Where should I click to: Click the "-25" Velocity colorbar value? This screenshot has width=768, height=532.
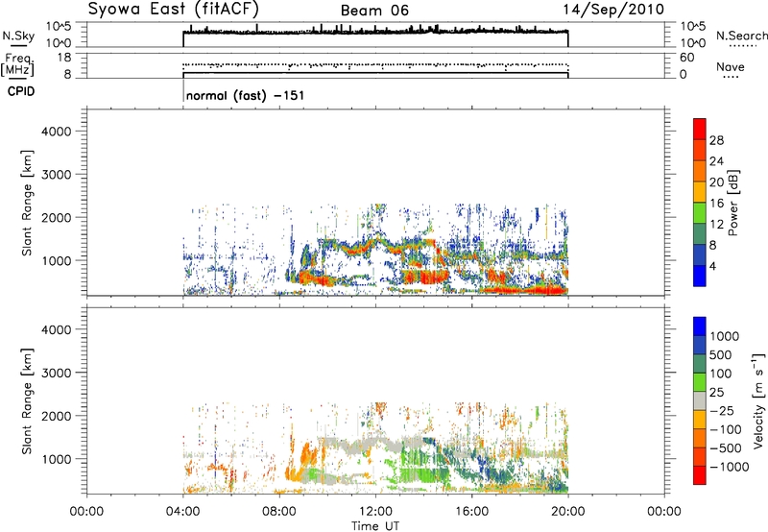pos(722,410)
